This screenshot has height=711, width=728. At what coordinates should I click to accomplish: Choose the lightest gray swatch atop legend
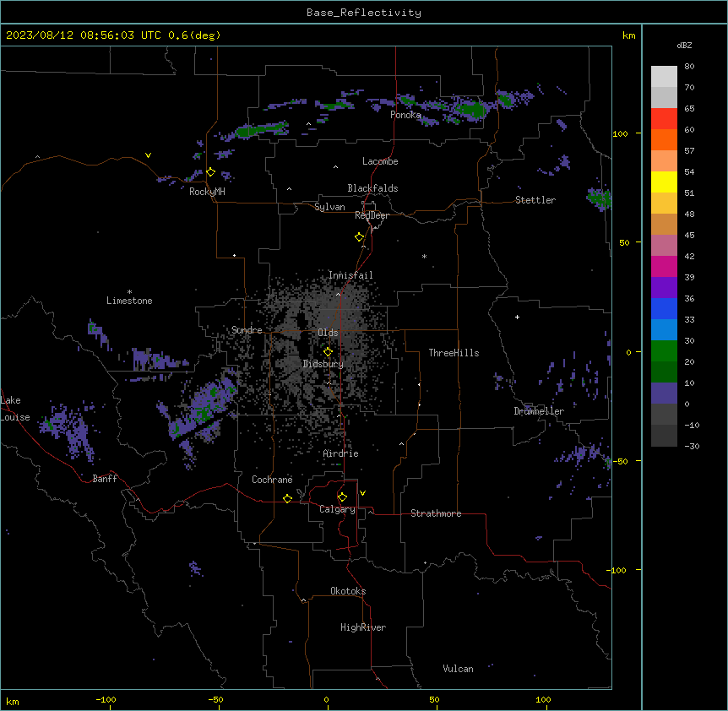[664, 76]
